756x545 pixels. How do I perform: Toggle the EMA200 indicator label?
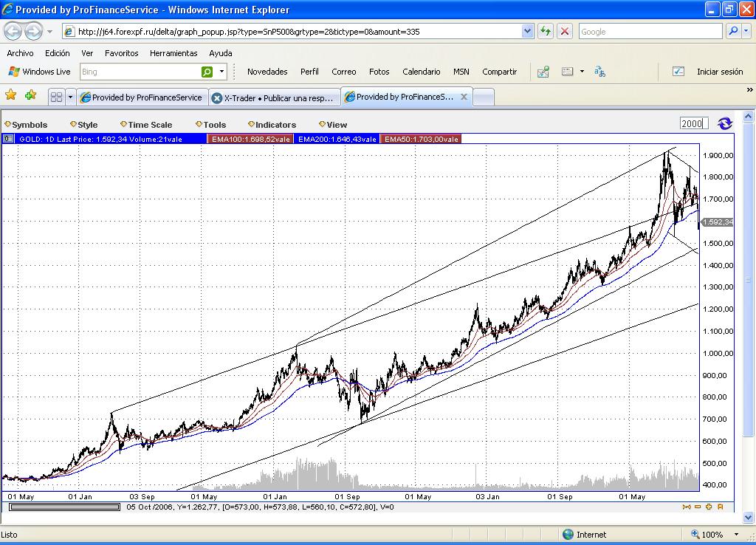337,139
